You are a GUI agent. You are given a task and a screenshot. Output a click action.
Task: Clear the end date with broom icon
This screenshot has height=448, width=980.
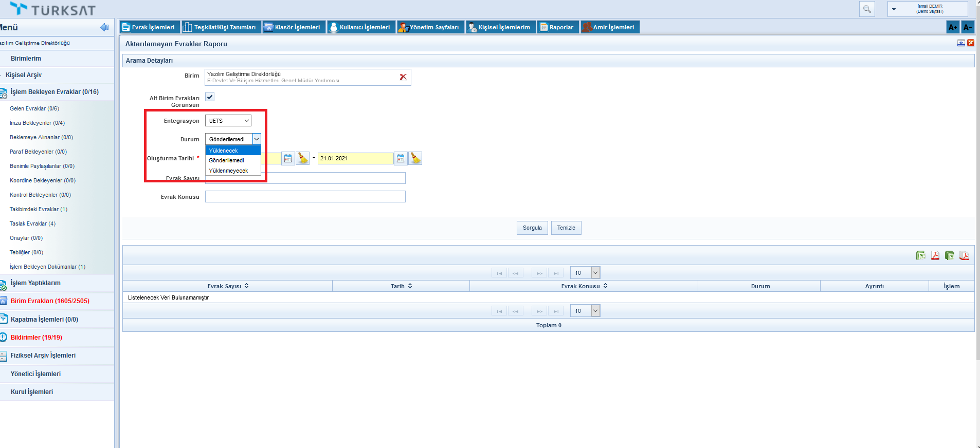pos(415,158)
